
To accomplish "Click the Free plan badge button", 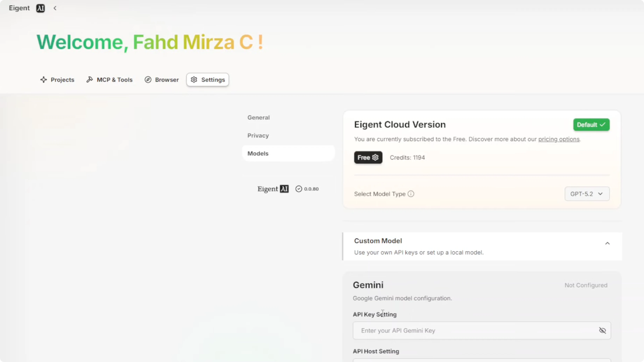I will point(368,158).
